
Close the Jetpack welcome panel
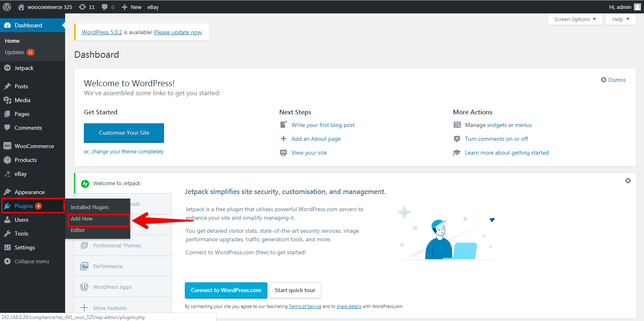[x=628, y=181]
